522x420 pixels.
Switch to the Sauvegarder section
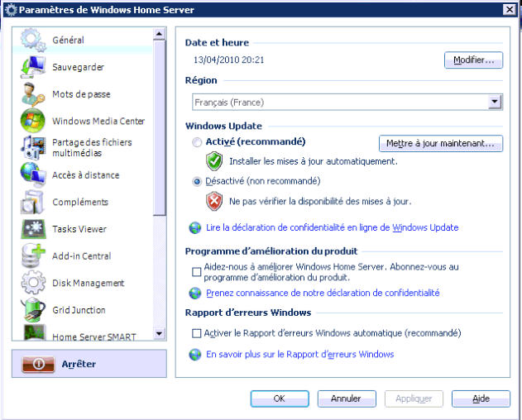click(83, 67)
